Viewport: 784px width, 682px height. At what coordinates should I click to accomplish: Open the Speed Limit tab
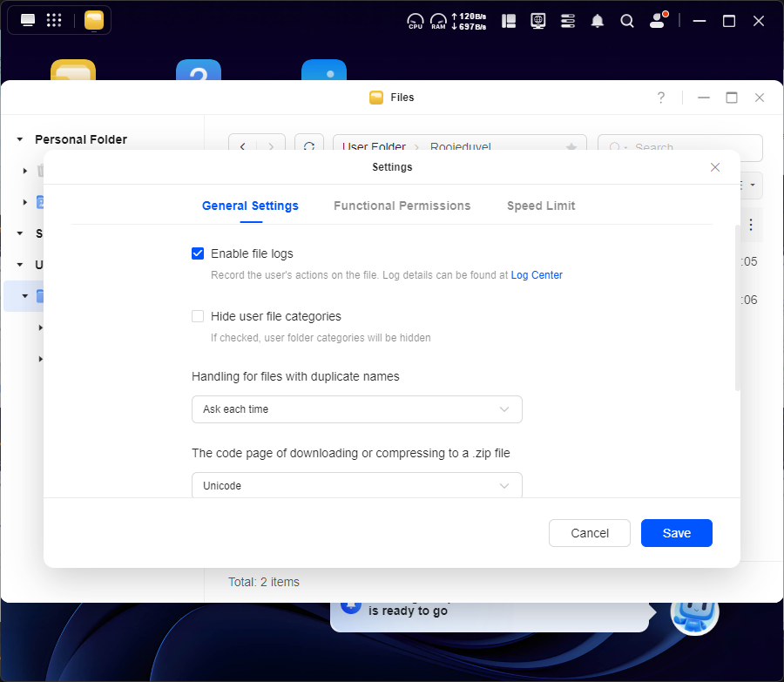pos(541,206)
